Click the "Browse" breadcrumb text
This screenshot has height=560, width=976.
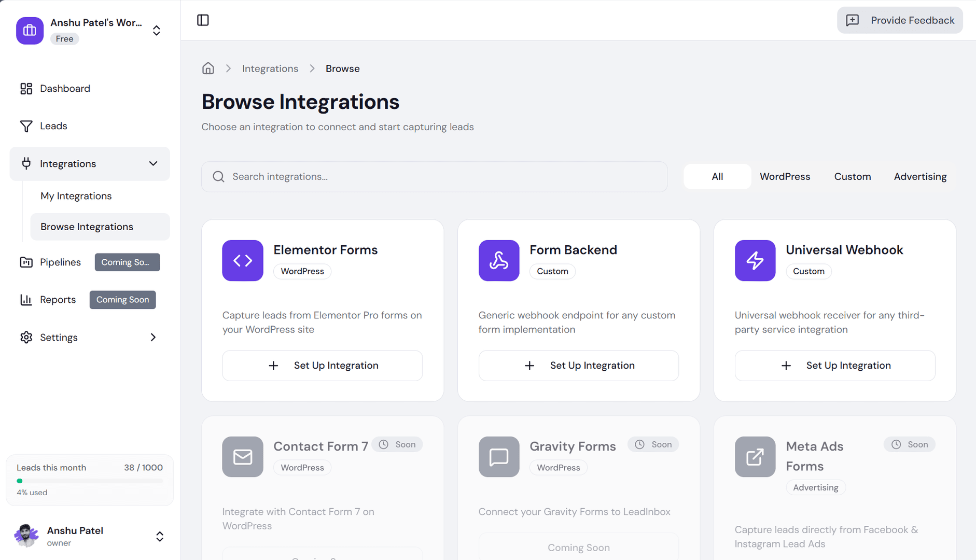click(342, 68)
